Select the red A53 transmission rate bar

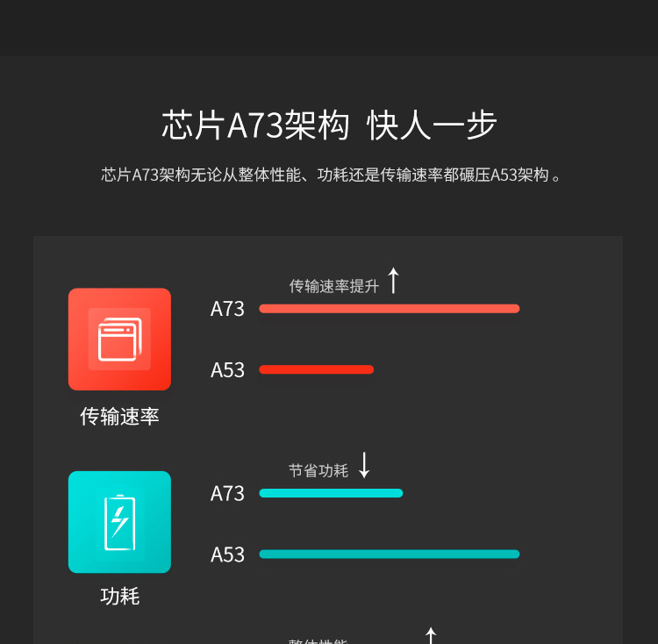click(x=317, y=369)
